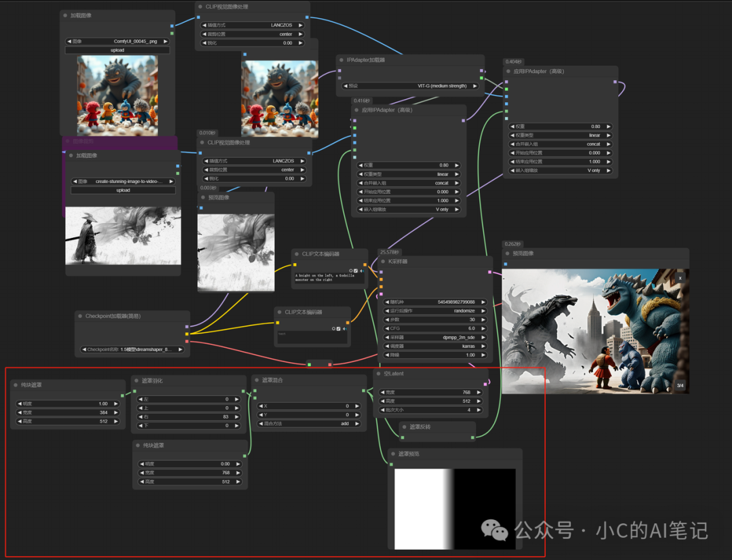Open 插值方式 LANCZOS in 0.010秒 CLIP node

coord(253,161)
